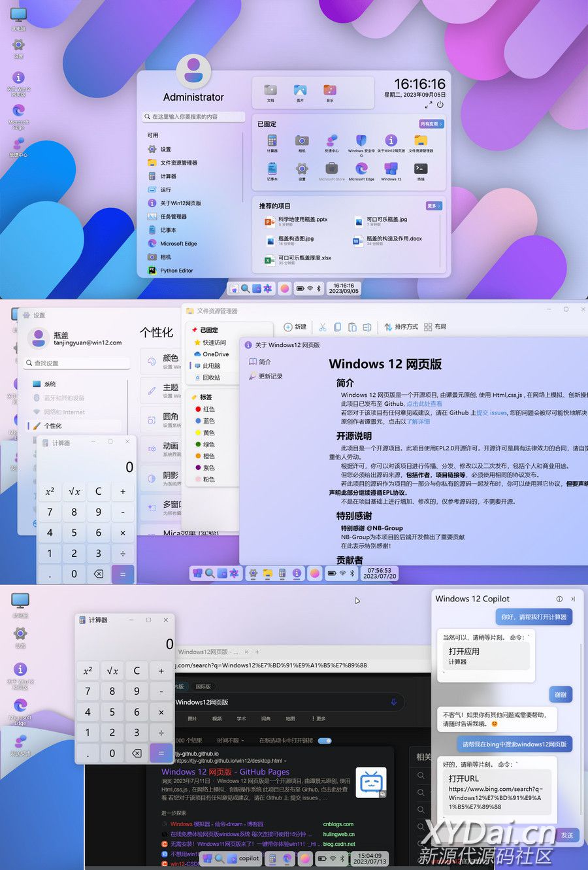Open Microsoft Store from pinned apps
This screenshot has width=588, height=870.
331,169
